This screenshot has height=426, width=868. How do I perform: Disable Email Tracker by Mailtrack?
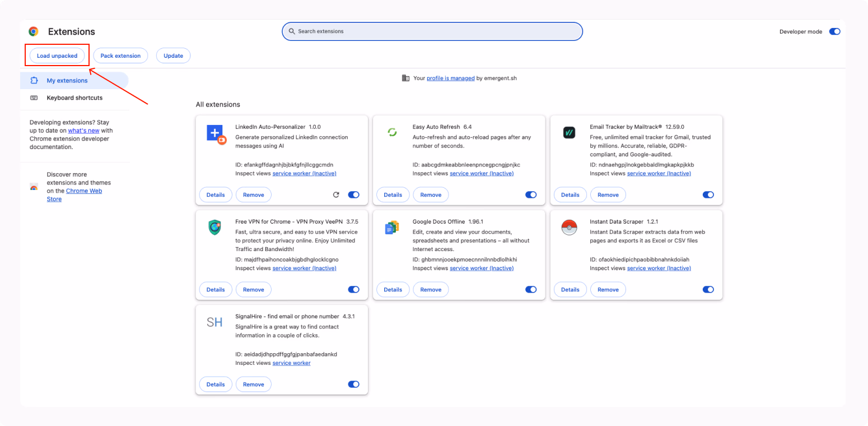coord(708,195)
